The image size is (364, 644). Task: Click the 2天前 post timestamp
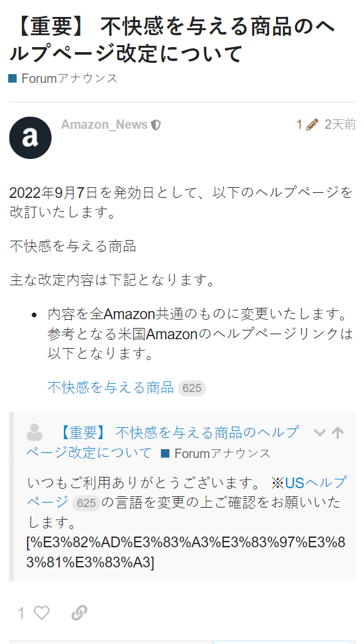click(x=340, y=124)
